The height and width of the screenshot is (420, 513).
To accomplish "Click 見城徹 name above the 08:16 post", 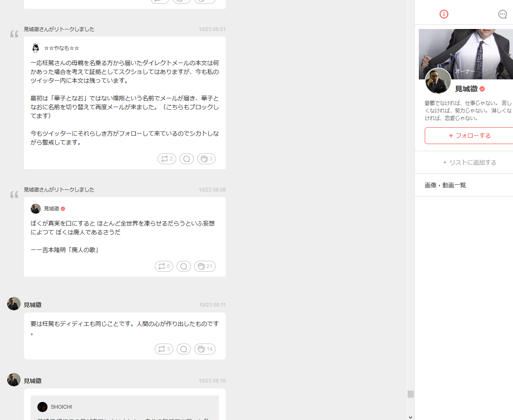I will pyautogui.click(x=33, y=381).
